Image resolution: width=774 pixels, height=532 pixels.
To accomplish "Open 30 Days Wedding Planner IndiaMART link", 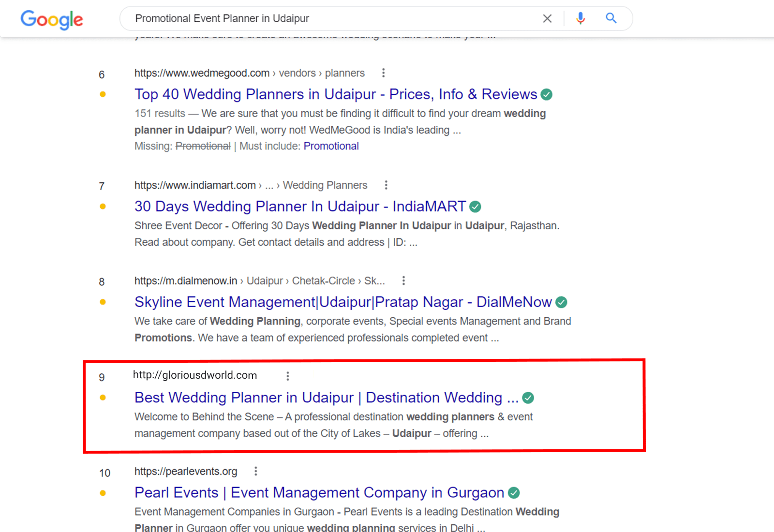I will click(x=300, y=207).
